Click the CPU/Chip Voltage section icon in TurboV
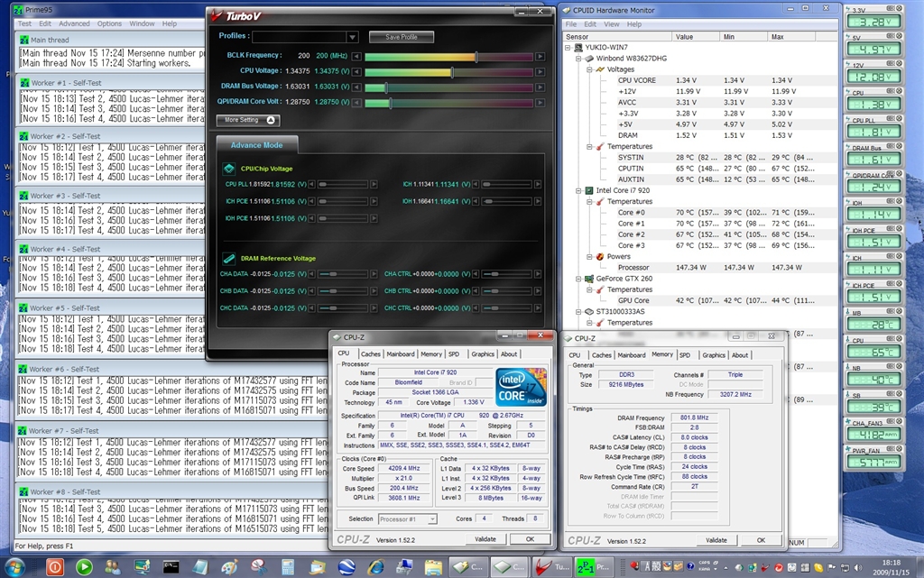The height and width of the screenshot is (578, 924). [x=228, y=169]
